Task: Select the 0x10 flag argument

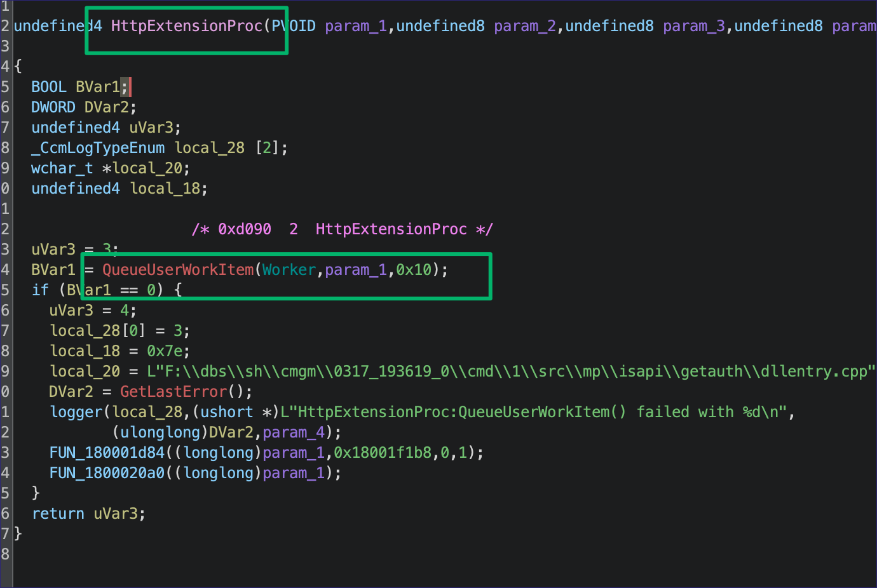Action: coord(413,270)
